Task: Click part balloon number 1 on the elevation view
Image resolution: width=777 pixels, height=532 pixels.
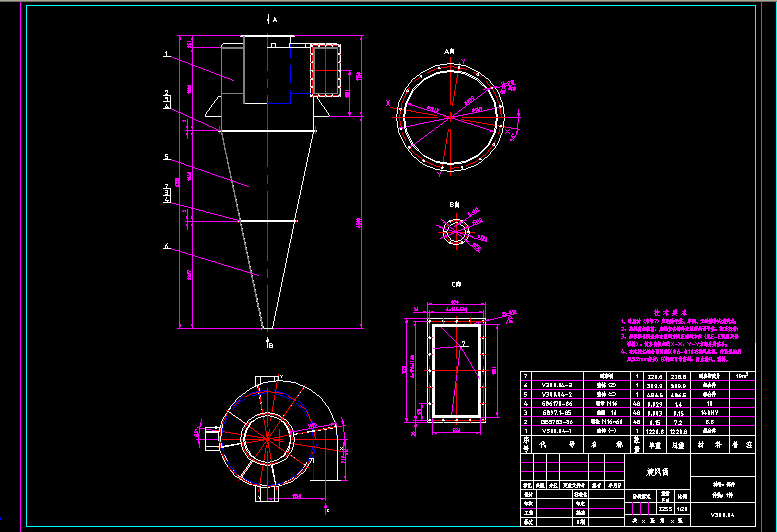Action: click(x=166, y=54)
